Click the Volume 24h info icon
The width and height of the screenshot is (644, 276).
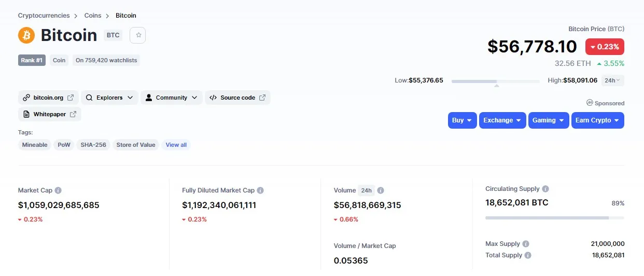coord(381,190)
